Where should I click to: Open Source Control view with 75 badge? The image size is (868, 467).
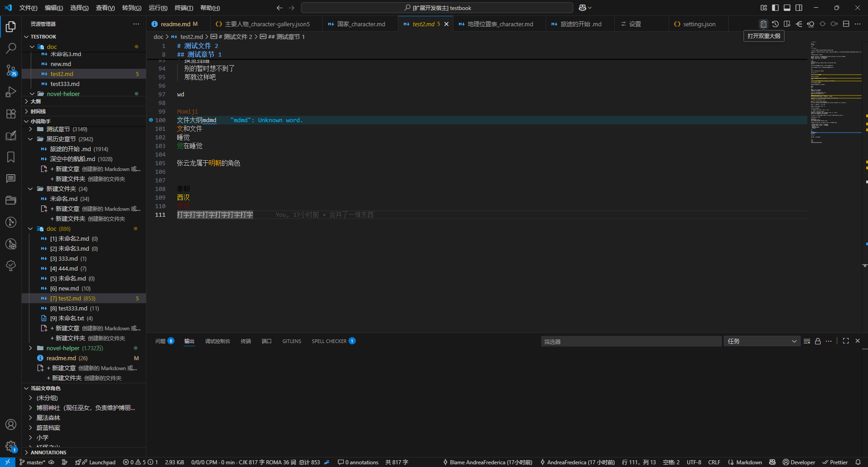[11, 70]
